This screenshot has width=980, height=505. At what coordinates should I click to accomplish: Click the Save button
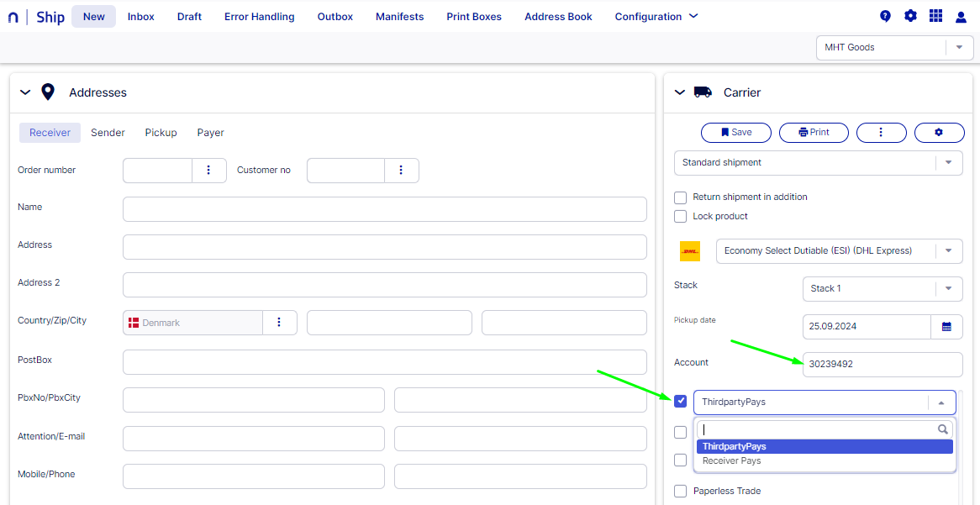(736, 133)
